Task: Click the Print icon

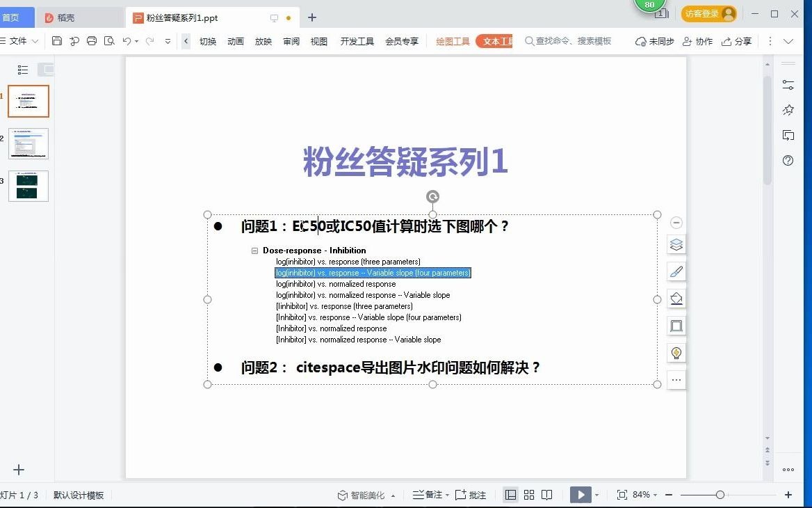Action: [92, 41]
